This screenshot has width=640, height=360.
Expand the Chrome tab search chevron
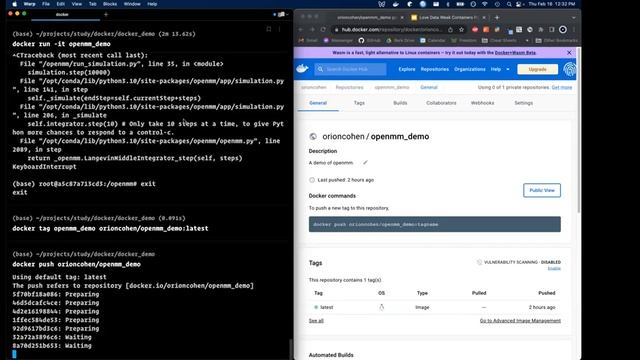point(573,18)
